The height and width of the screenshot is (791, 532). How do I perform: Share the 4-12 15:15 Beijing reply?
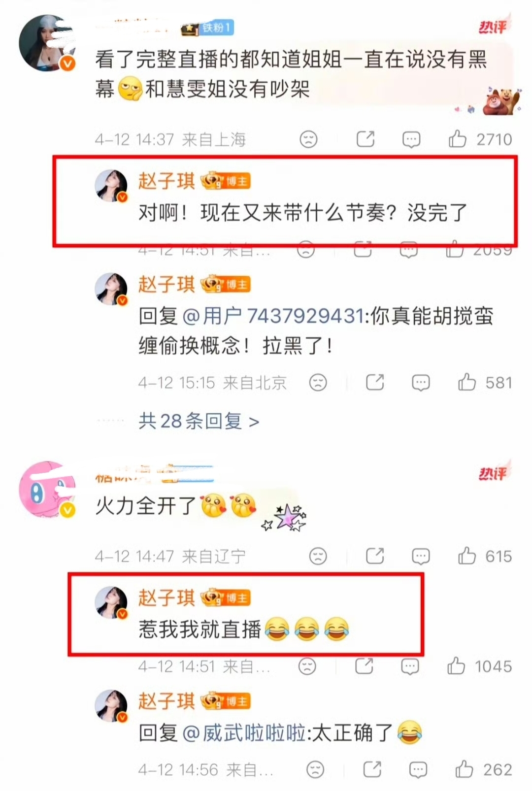[x=375, y=382]
